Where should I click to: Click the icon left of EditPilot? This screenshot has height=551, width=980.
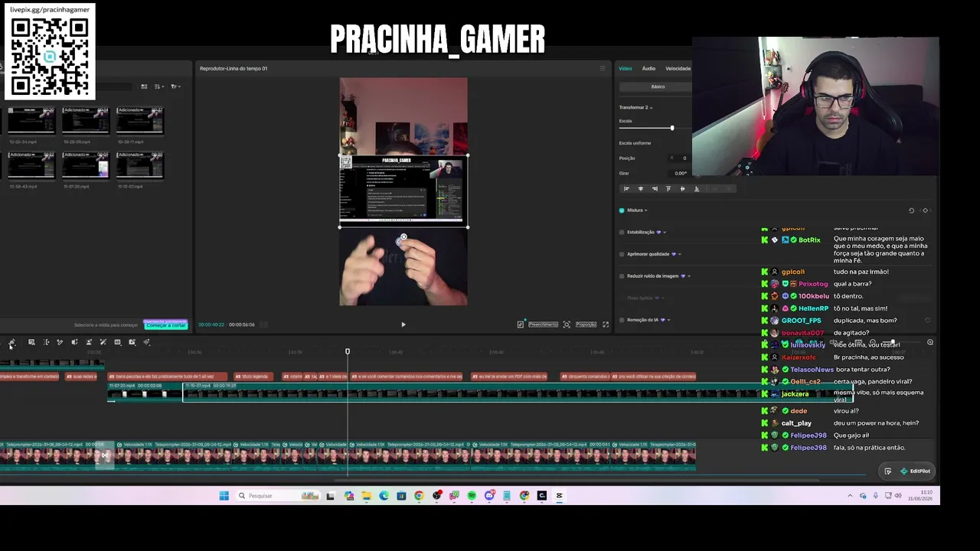(x=887, y=471)
